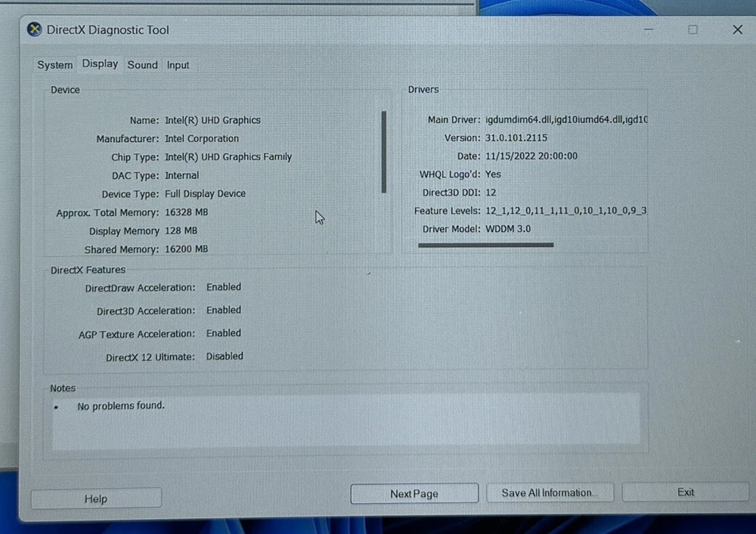Select the Display tab

(100, 64)
